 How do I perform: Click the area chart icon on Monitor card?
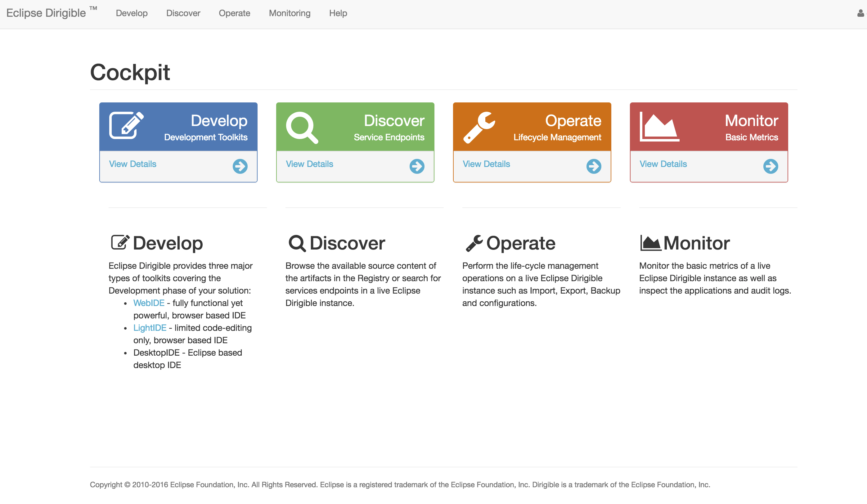659,126
